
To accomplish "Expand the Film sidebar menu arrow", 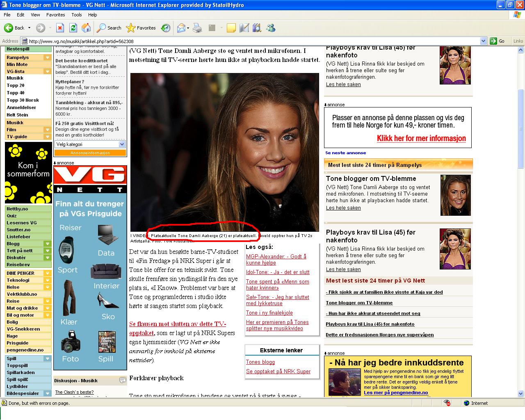I will click(x=48, y=130).
